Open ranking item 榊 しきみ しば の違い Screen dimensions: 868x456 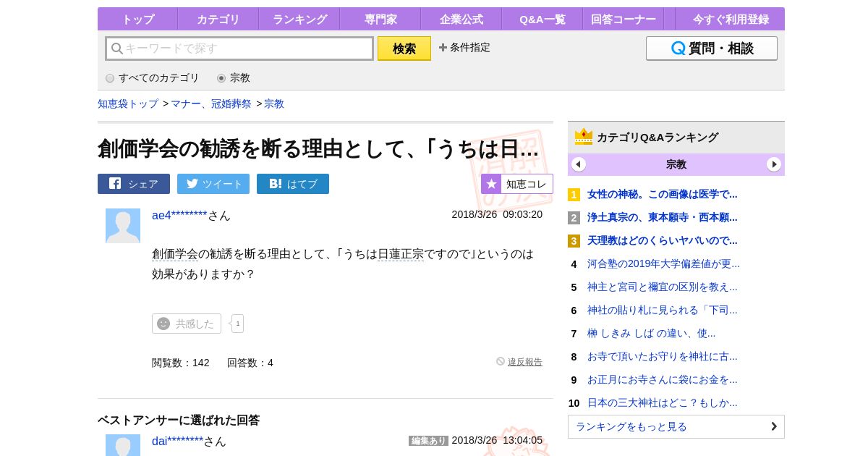(x=652, y=333)
